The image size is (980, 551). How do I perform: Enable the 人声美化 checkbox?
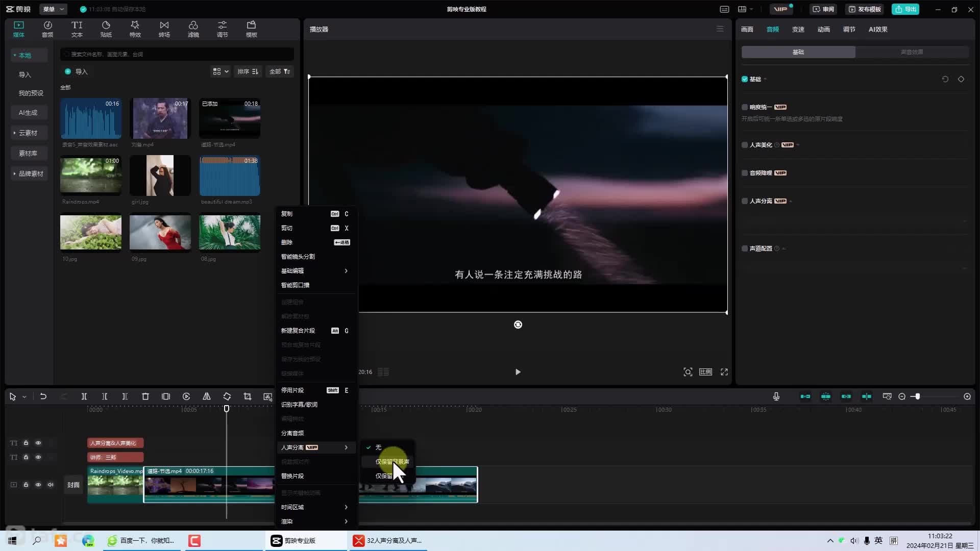point(745,145)
